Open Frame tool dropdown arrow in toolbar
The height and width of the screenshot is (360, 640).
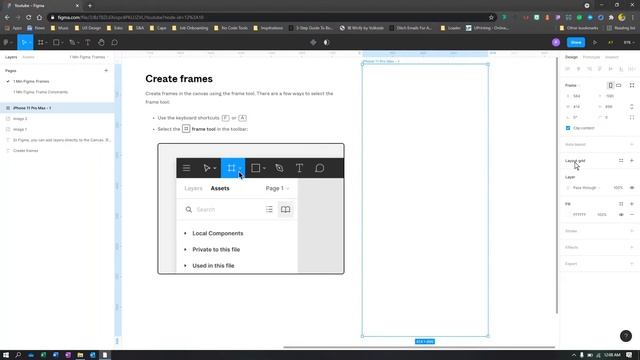tap(46, 43)
